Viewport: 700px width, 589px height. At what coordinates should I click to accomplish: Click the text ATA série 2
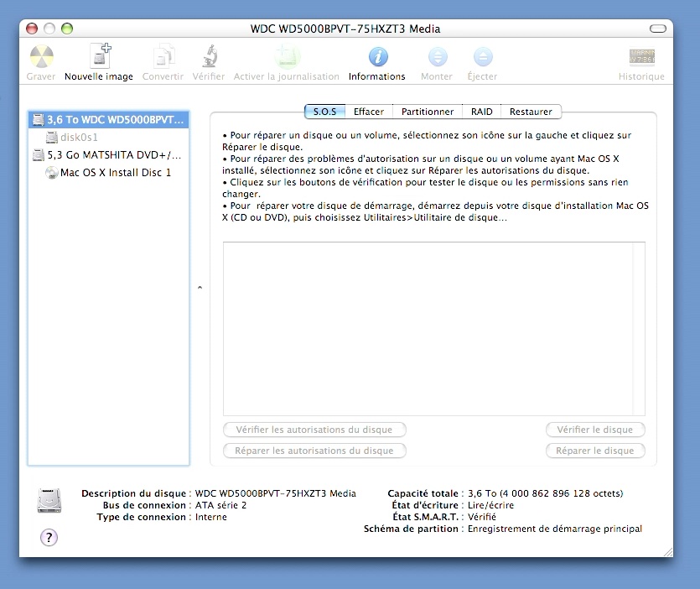point(220,505)
